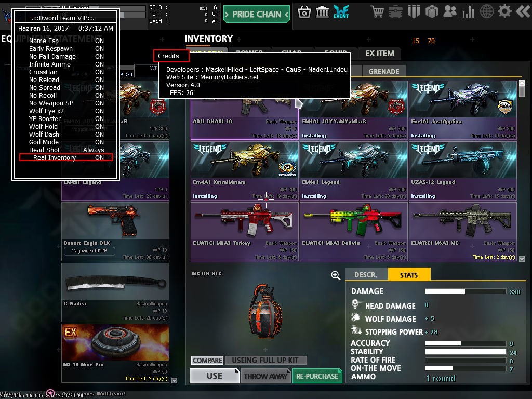532x399 pixels.
Task: Click the COMPARE button
Action: click(x=207, y=361)
